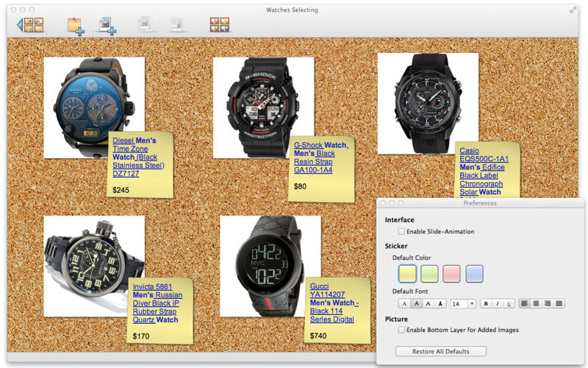The height and width of the screenshot is (368, 588).
Task: Click the font size field showing 14
Action: pyautogui.click(x=459, y=303)
